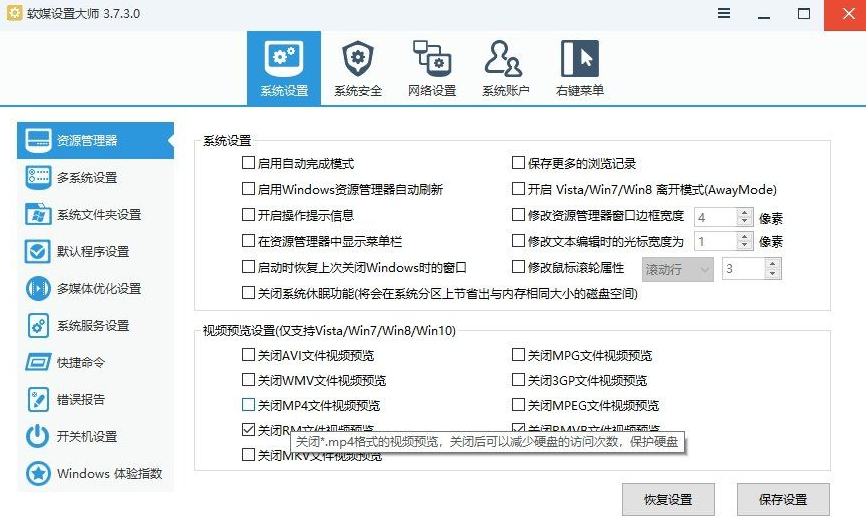Click the cursor width input field
The image size is (866, 527).
(716, 241)
